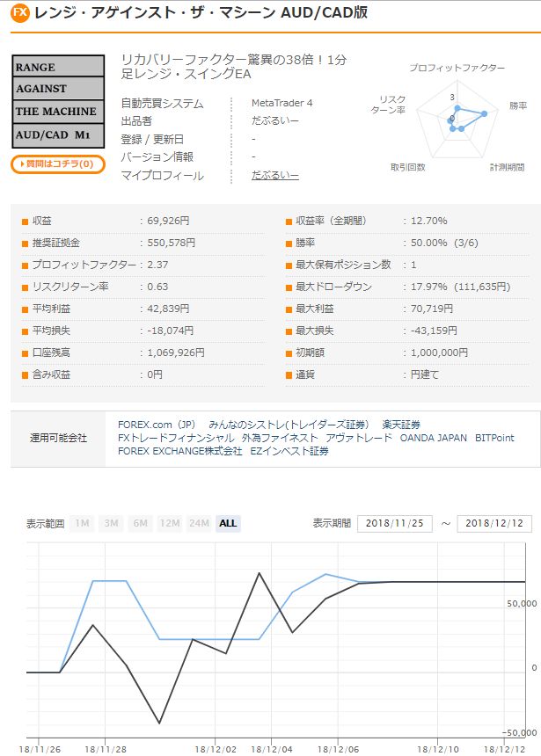Click the 平均損失 value -18,074円

pos(170,331)
